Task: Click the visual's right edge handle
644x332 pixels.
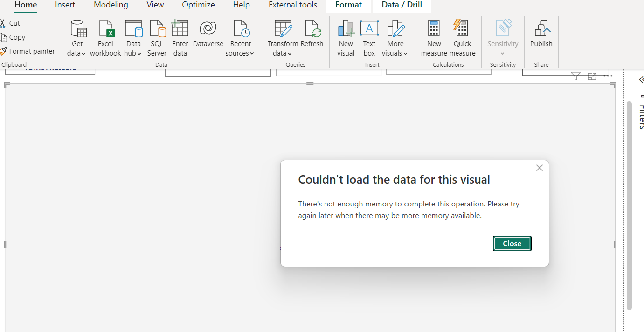Action: (x=615, y=245)
